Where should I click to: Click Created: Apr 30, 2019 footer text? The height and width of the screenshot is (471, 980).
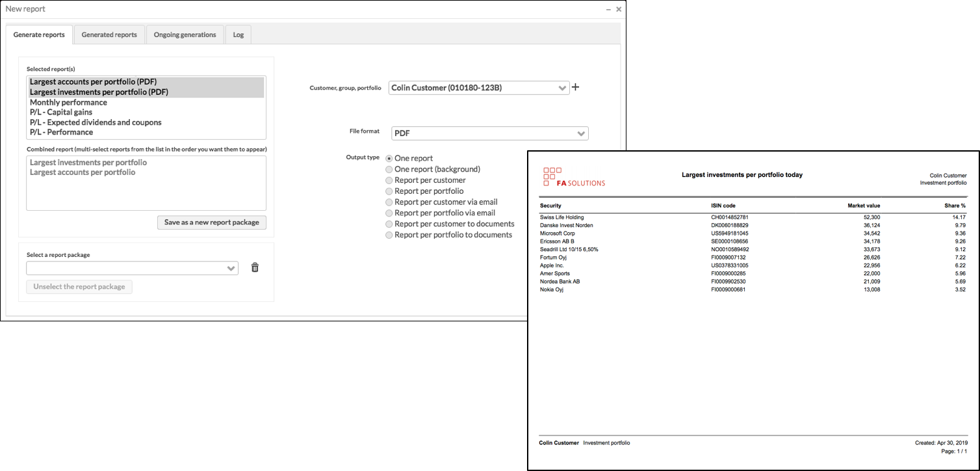[940, 443]
